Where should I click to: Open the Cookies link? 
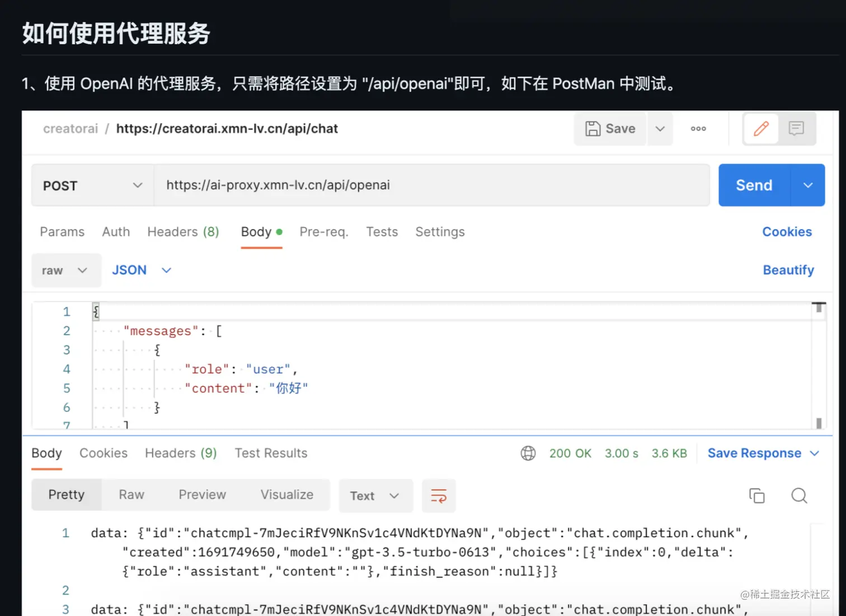coord(787,232)
